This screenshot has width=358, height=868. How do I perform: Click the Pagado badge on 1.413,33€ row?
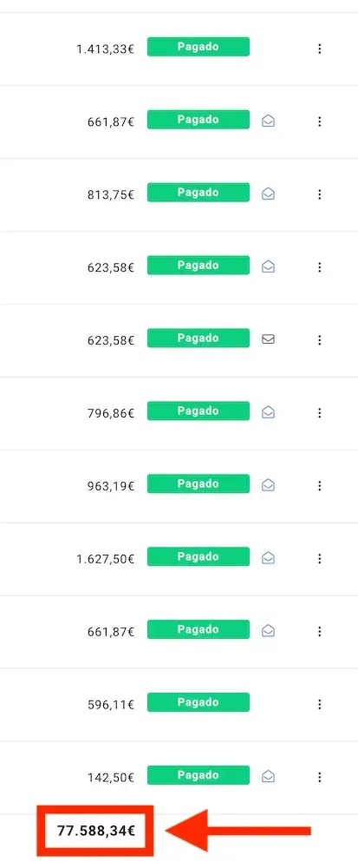coord(199,47)
